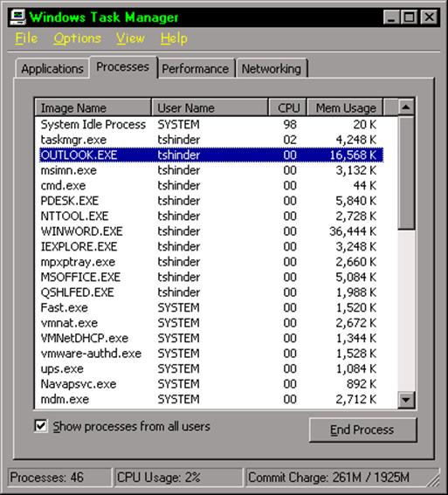Click the End Process button
Viewport: 448px width, 495px height.
(x=362, y=430)
